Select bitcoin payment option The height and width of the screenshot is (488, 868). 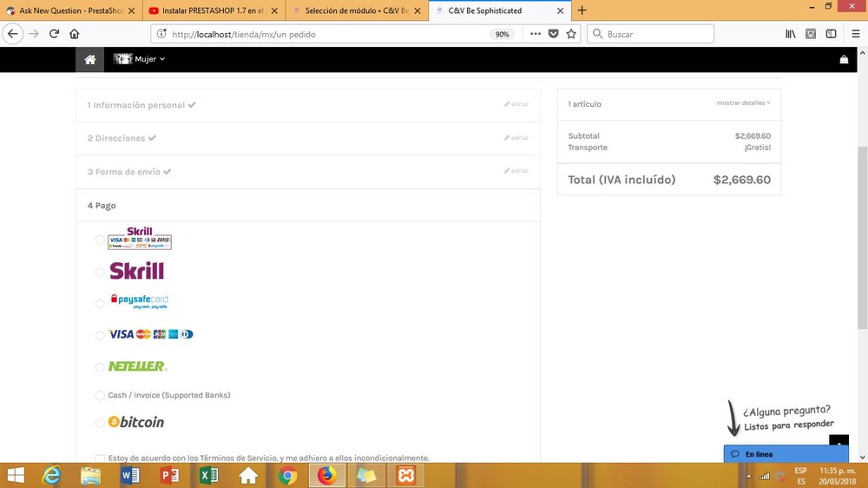(x=100, y=423)
